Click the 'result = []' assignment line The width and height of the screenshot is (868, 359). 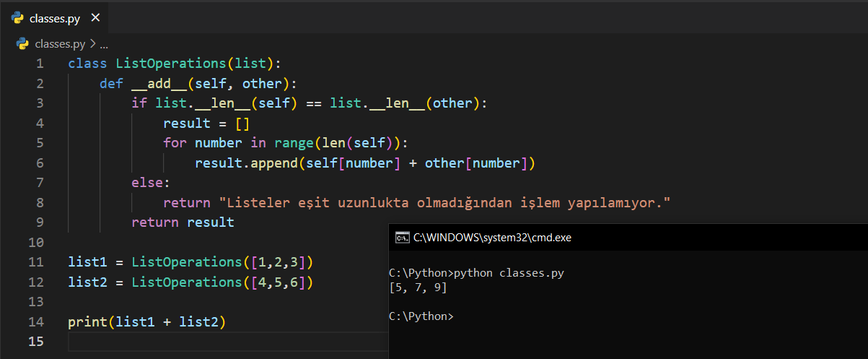pyautogui.click(x=206, y=124)
